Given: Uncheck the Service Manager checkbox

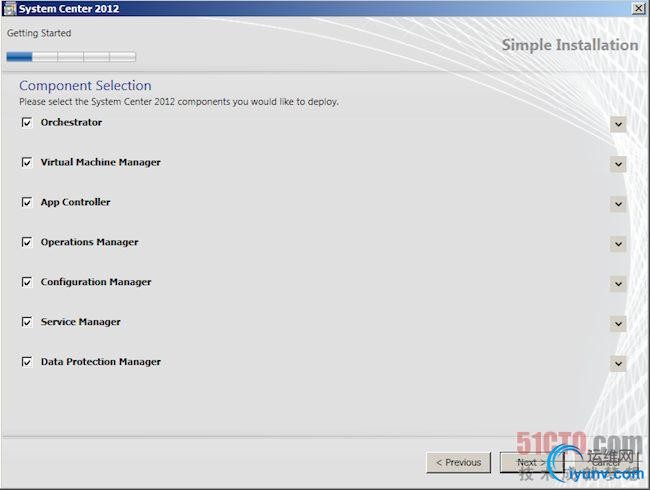Looking at the screenshot, I should (x=27, y=322).
